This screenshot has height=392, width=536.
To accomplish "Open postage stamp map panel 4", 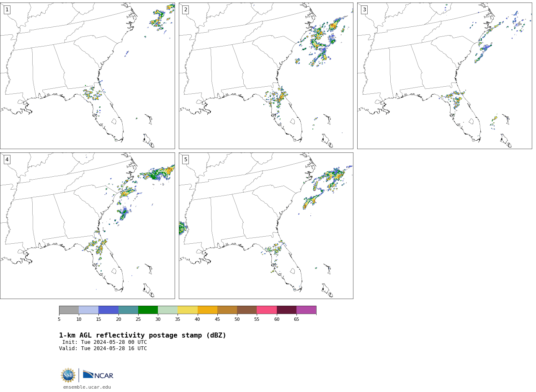I will point(87,226).
